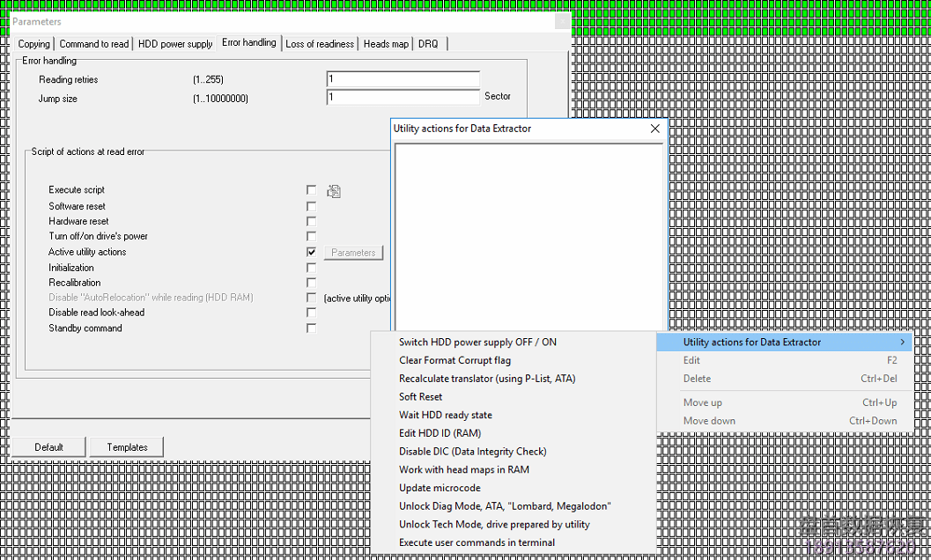Enable the Initialization action
This screenshot has width=931, height=560.
(311, 267)
